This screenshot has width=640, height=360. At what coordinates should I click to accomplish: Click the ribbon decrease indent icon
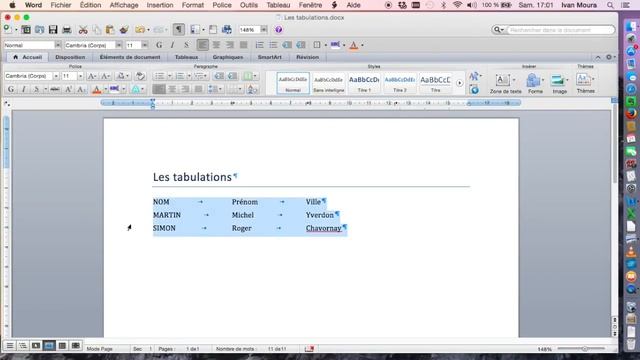[x=219, y=76]
